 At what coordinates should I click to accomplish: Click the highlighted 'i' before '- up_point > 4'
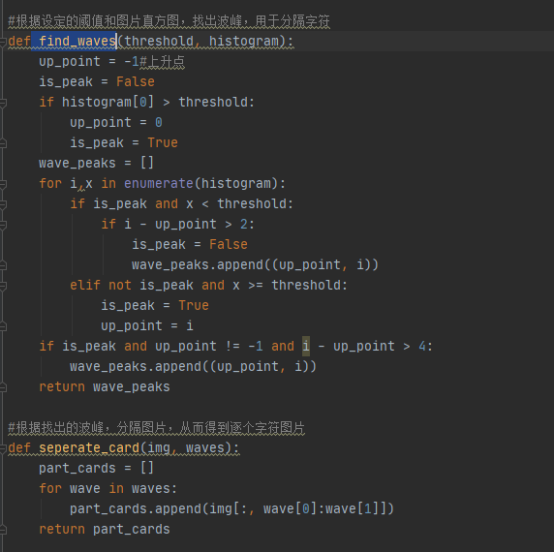(306, 346)
